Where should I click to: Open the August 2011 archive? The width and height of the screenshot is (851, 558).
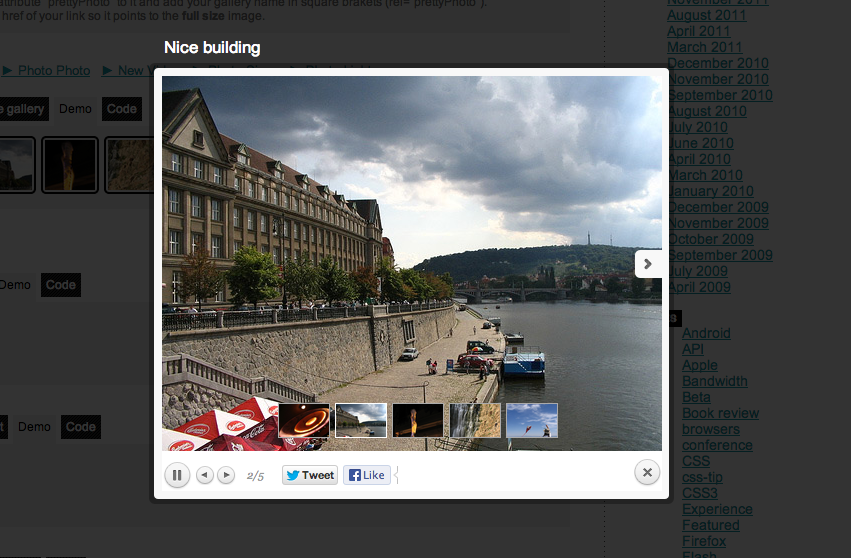[707, 15]
